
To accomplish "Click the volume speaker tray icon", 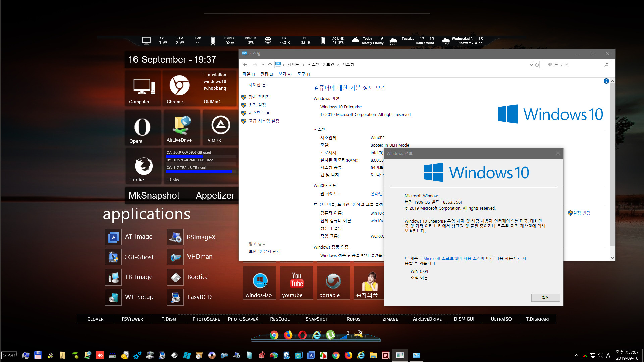I will (600, 355).
